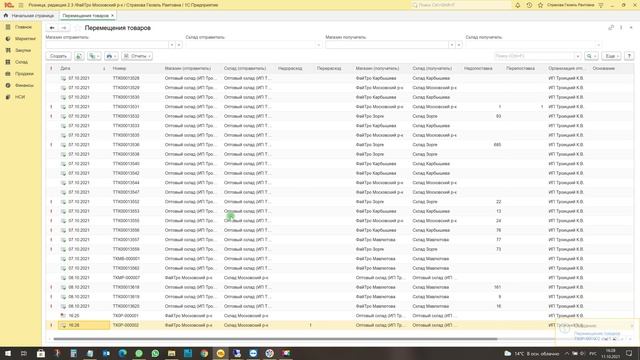
Task: Click Недопоставка column header
Action: click(481, 68)
